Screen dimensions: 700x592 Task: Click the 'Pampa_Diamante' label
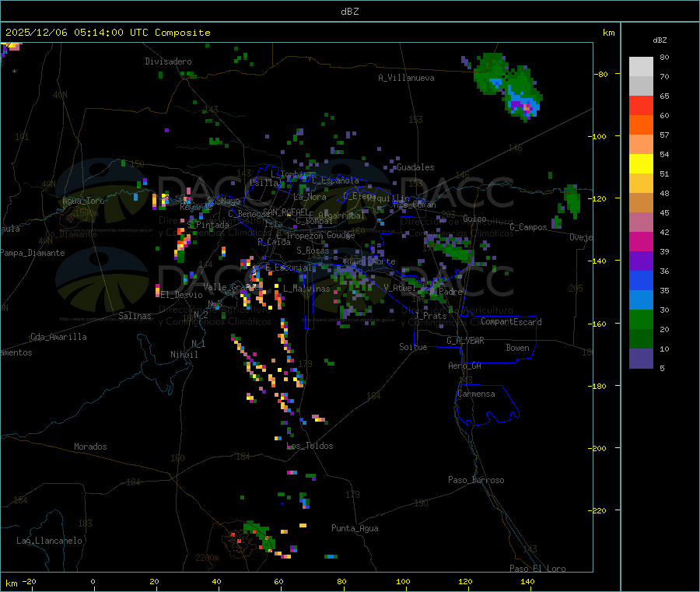click(x=33, y=253)
